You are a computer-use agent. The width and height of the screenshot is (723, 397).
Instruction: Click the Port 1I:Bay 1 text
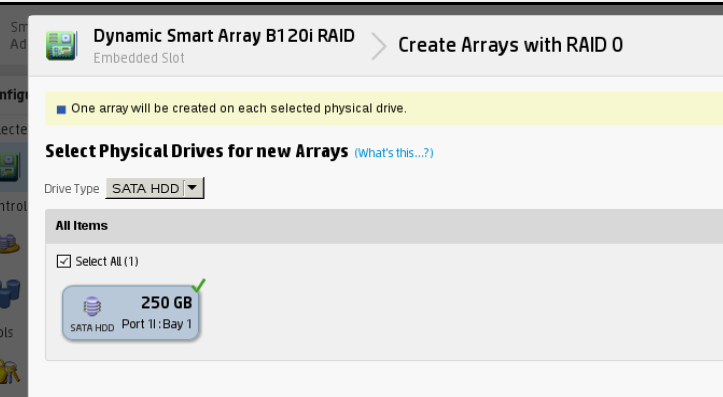point(157,324)
